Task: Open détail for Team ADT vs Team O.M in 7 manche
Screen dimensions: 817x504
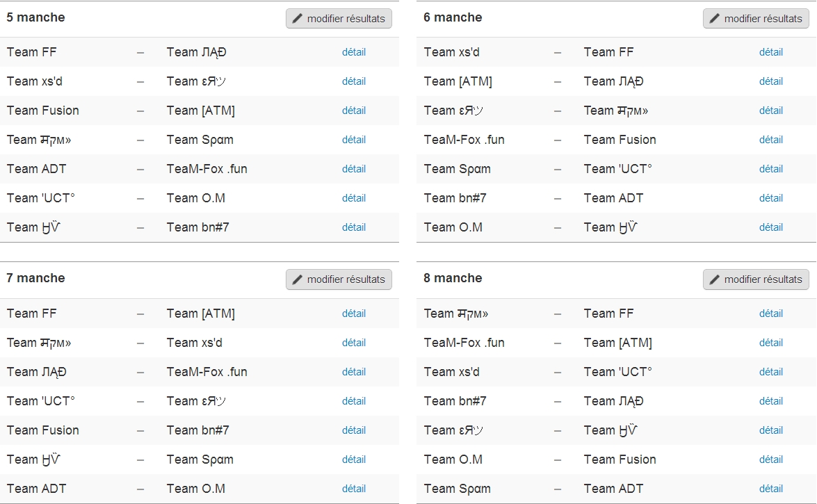Action: click(x=354, y=489)
